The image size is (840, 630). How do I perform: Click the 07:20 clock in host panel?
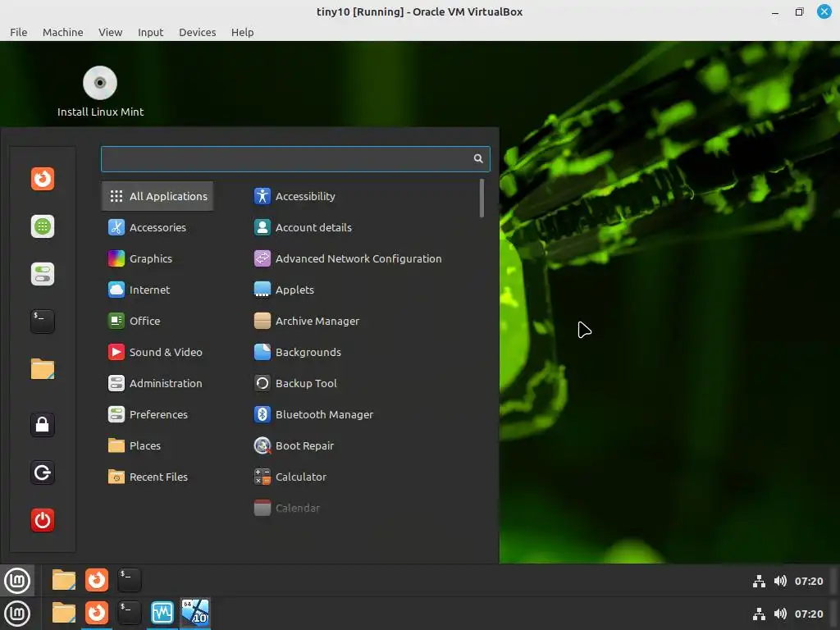808,614
